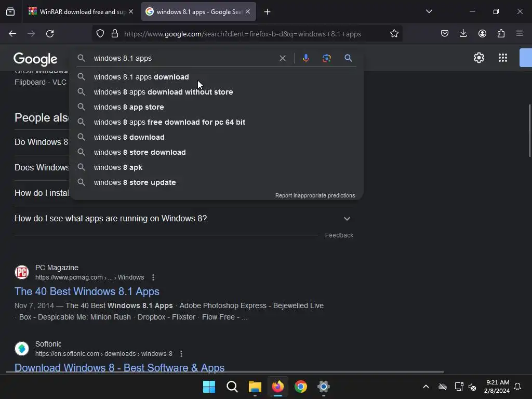
Task: Show hidden system tray icons
Action: click(x=426, y=387)
